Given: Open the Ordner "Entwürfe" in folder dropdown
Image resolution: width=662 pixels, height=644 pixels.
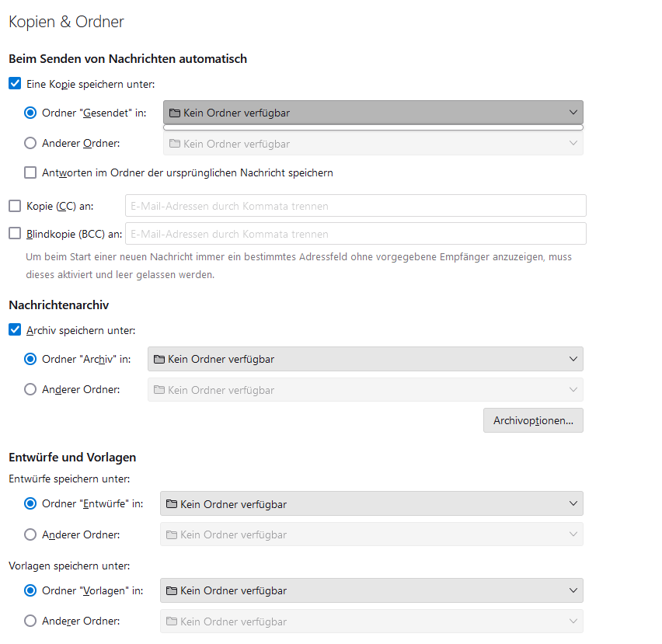Looking at the screenshot, I should (x=371, y=504).
